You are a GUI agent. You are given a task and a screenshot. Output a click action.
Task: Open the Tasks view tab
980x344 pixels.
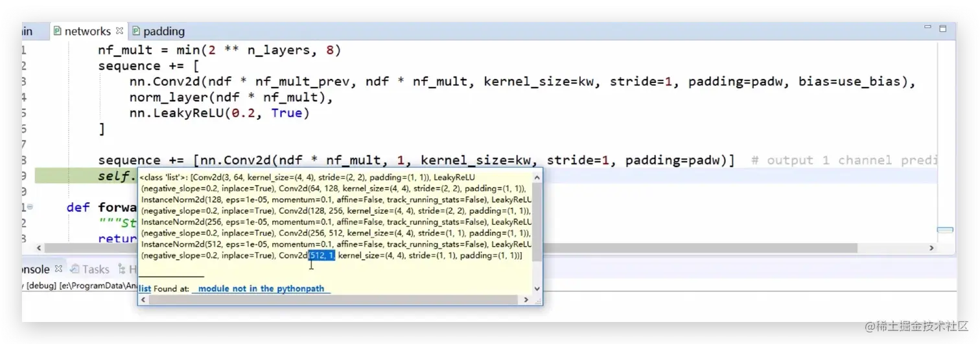point(89,269)
